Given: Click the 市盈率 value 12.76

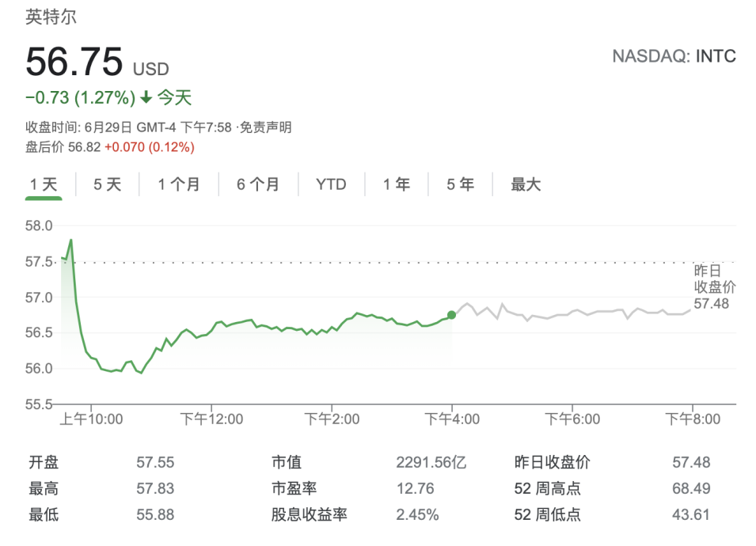Looking at the screenshot, I should click(x=415, y=489).
